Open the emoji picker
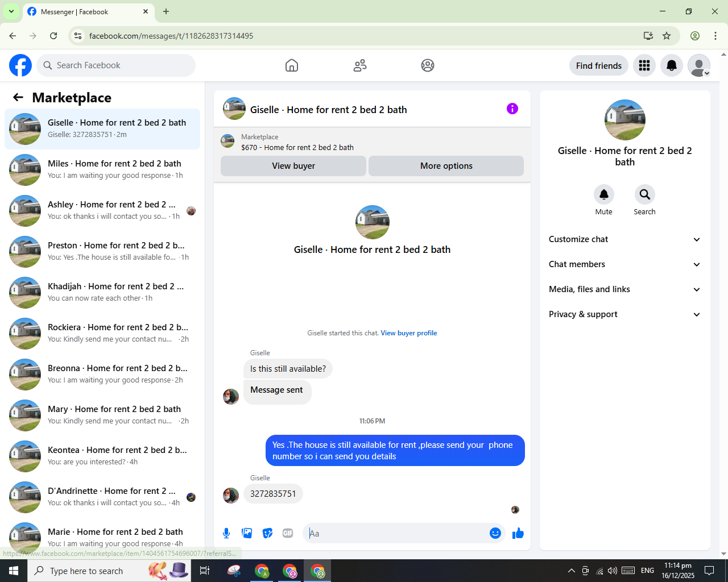Screen dimensions: 728x582 click(495, 533)
